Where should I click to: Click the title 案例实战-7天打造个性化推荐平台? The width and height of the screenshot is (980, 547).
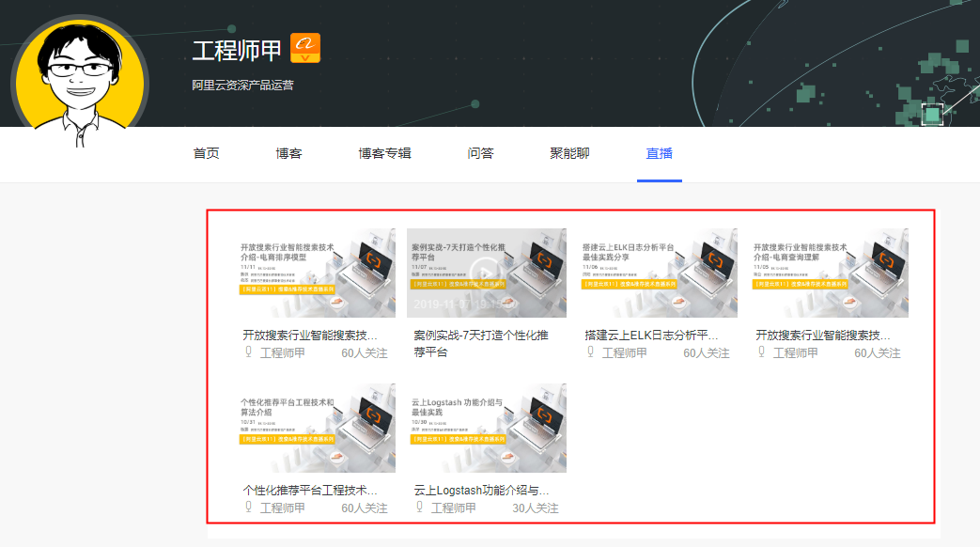(481, 343)
